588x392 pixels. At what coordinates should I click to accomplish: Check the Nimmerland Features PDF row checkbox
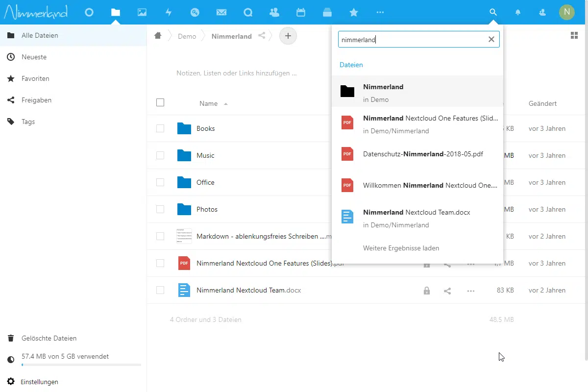[160, 263]
